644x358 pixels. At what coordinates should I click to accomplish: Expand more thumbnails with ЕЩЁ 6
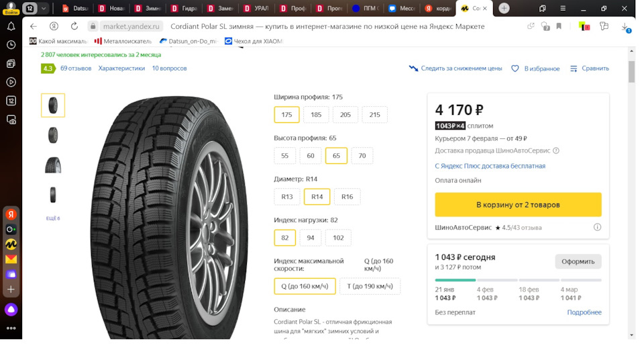point(53,218)
